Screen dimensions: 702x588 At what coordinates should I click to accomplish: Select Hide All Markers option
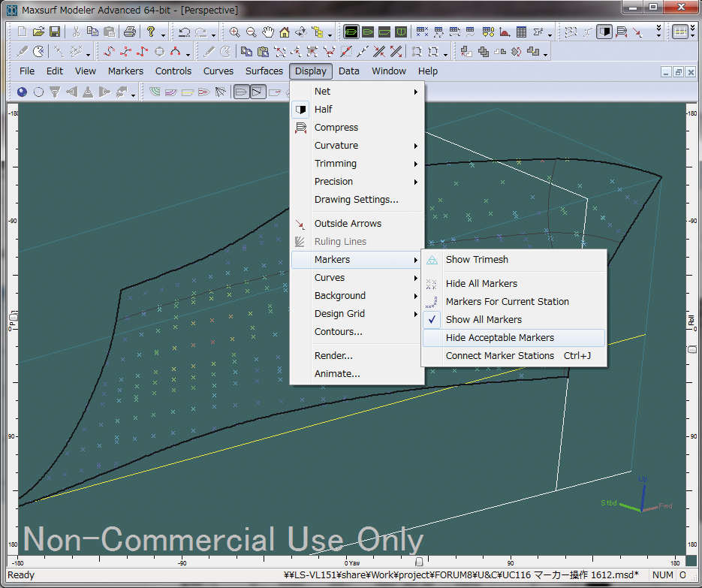[x=514, y=283]
